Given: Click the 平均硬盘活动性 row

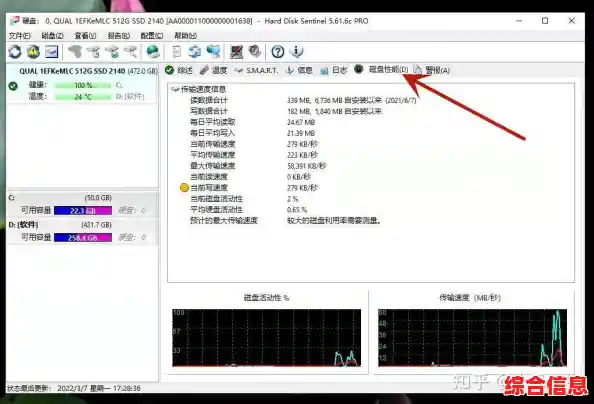Looking at the screenshot, I should pos(249,210).
